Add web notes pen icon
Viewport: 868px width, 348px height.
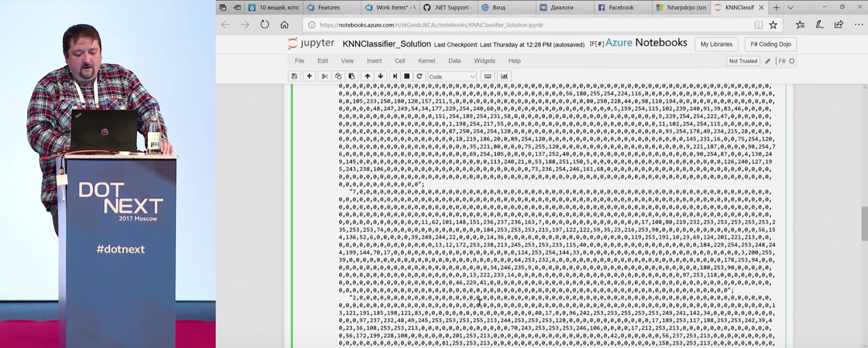820,24
